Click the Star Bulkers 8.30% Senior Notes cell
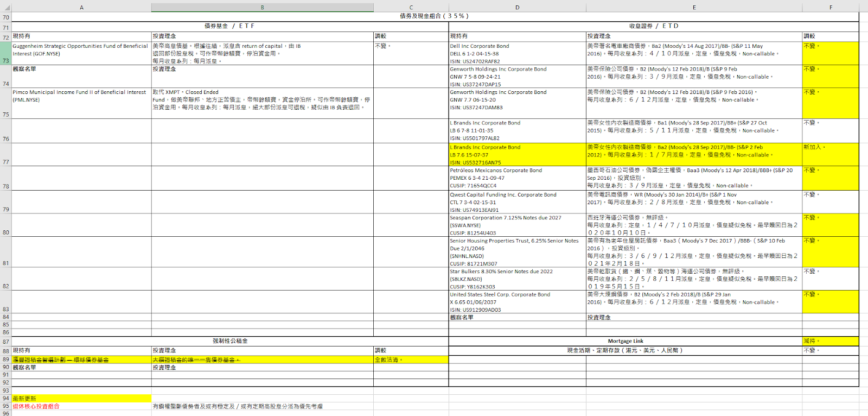 518,279
